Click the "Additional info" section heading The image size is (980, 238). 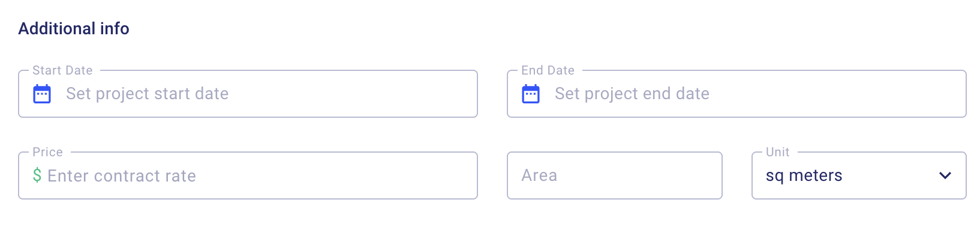[x=74, y=29]
